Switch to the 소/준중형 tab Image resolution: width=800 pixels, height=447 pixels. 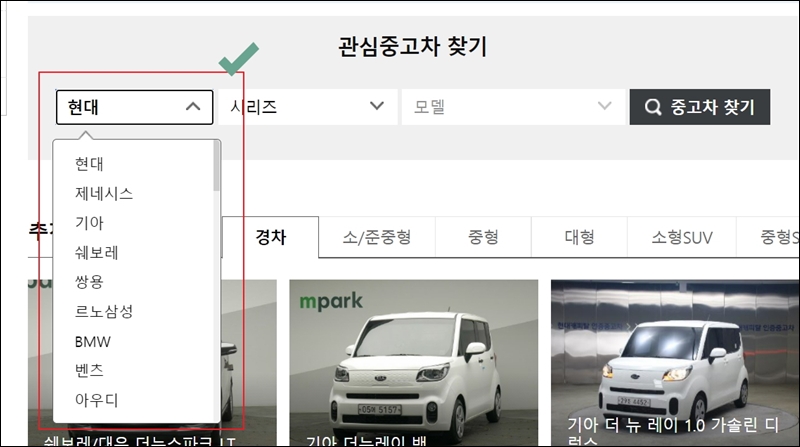pos(377,237)
